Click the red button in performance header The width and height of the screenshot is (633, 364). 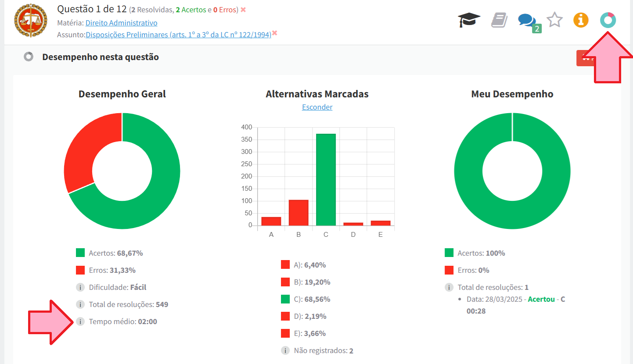pyautogui.click(x=585, y=58)
